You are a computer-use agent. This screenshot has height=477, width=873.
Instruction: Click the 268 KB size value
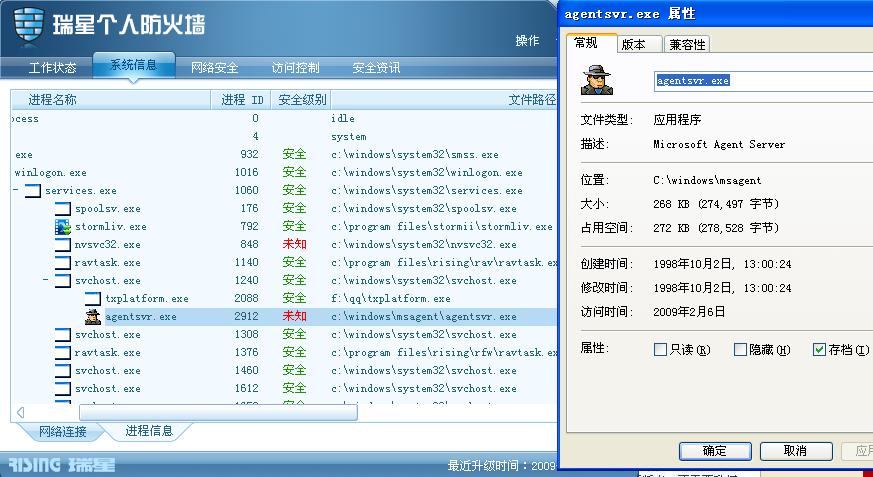coord(716,204)
